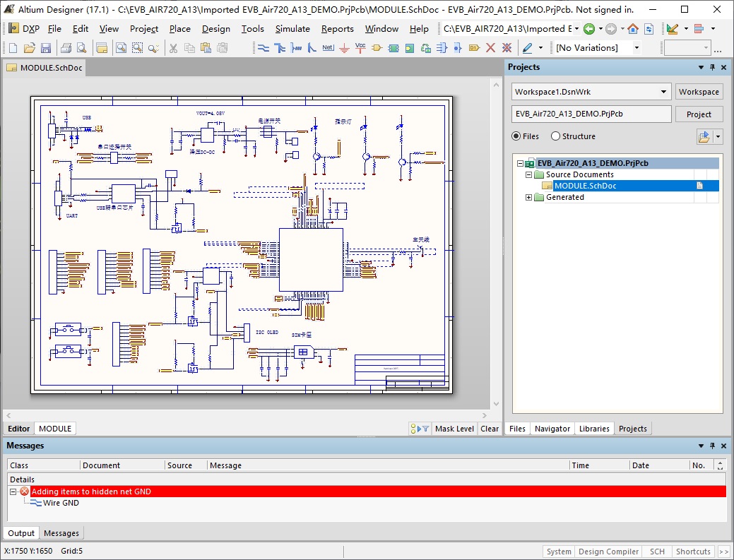Click the Message column header
734x560 pixels.
tap(388, 465)
